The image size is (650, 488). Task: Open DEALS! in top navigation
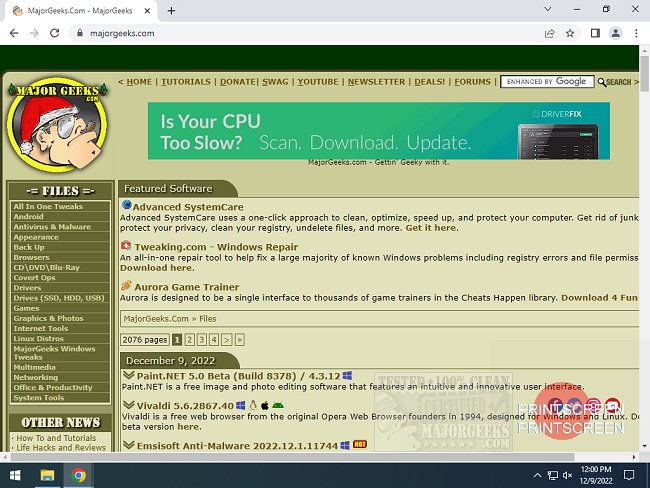[x=429, y=82]
